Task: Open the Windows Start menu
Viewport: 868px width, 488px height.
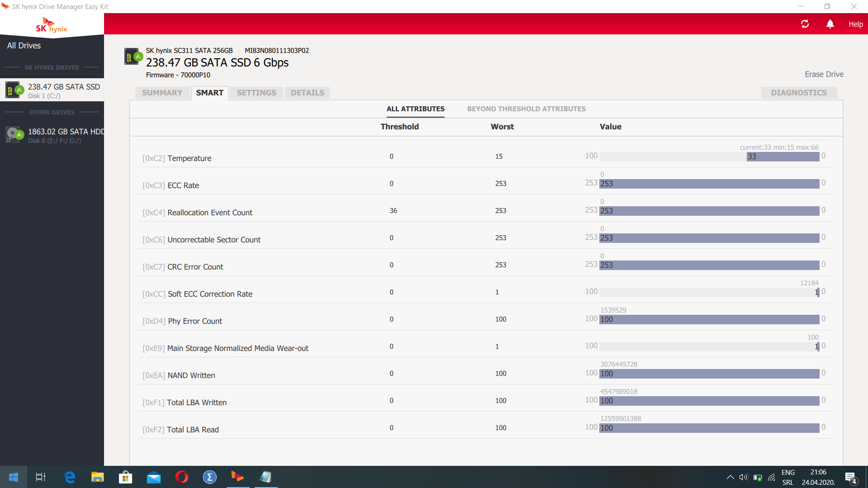Action: tap(13, 477)
